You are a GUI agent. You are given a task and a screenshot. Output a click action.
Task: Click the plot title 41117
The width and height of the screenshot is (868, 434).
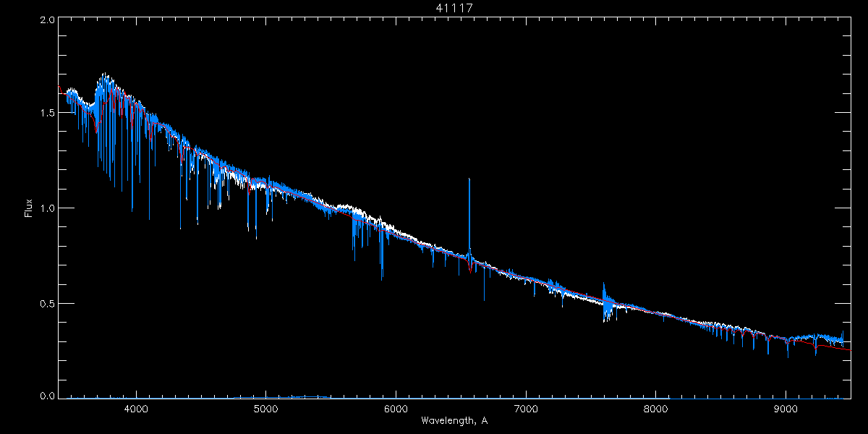coord(454,8)
